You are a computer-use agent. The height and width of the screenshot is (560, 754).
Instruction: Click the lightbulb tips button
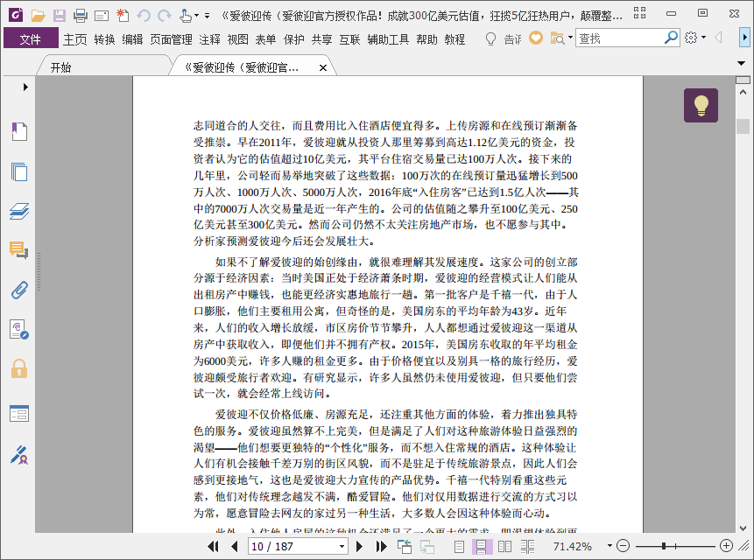pos(701,105)
